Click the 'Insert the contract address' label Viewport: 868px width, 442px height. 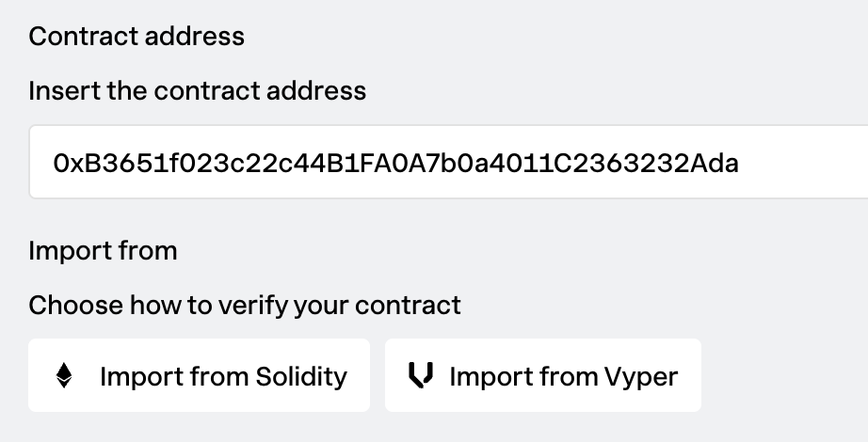[x=198, y=91]
